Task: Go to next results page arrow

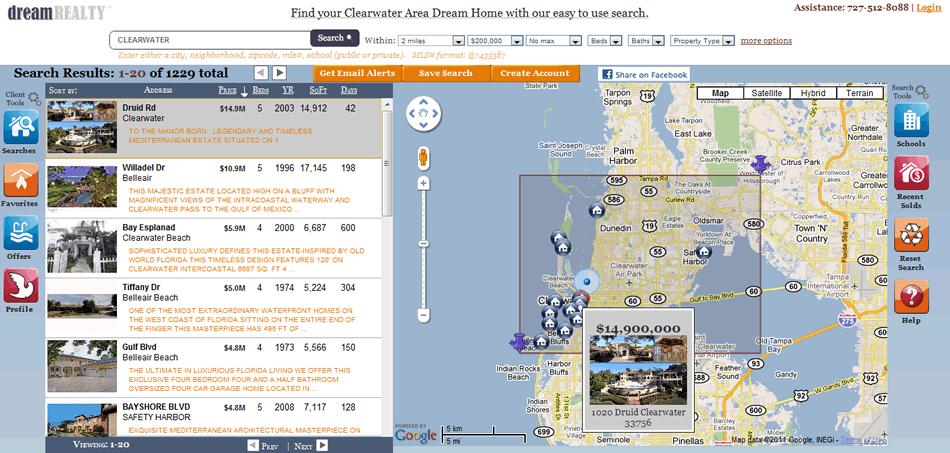Action: tap(279, 73)
